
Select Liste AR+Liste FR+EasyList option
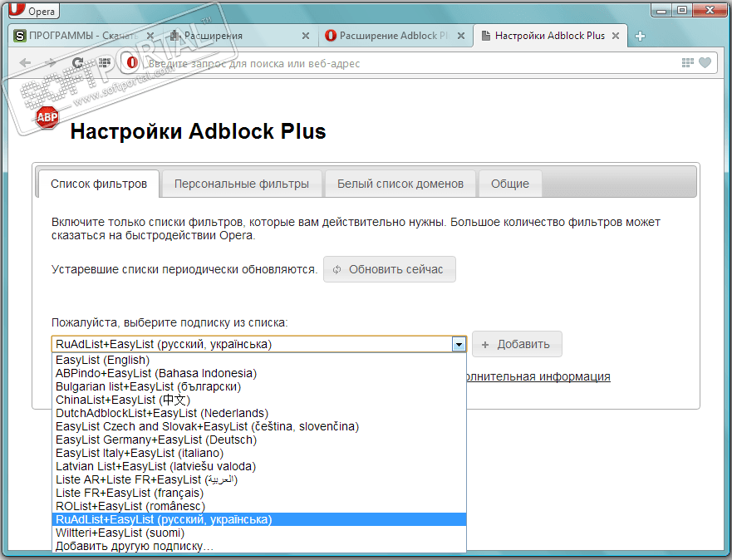[x=259, y=479]
